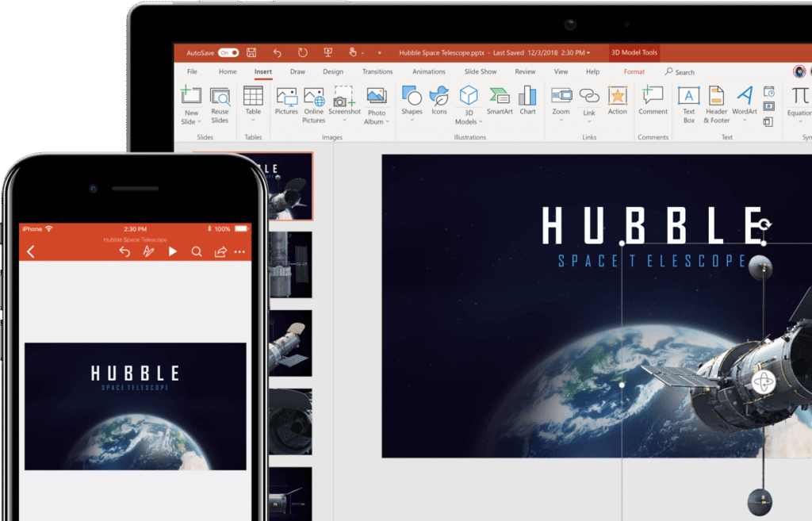Click the Save disk icon in title bar
Screen dimensions: 812x521
251,52
